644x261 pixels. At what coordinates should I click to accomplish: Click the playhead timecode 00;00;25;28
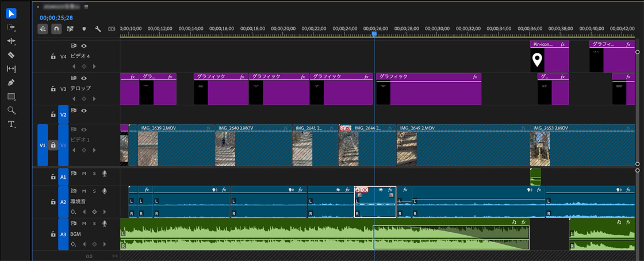tap(56, 18)
